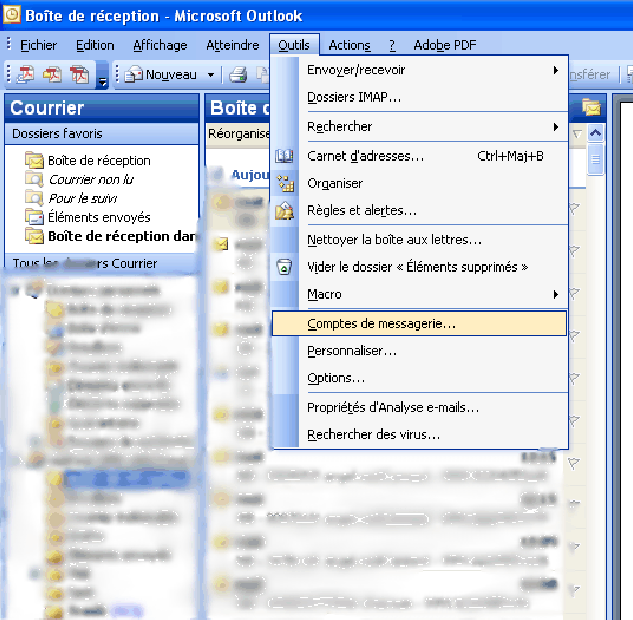Viewport: 633px width, 620px height.
Task: Click the Règles et alertes icon
Action: 285,211
